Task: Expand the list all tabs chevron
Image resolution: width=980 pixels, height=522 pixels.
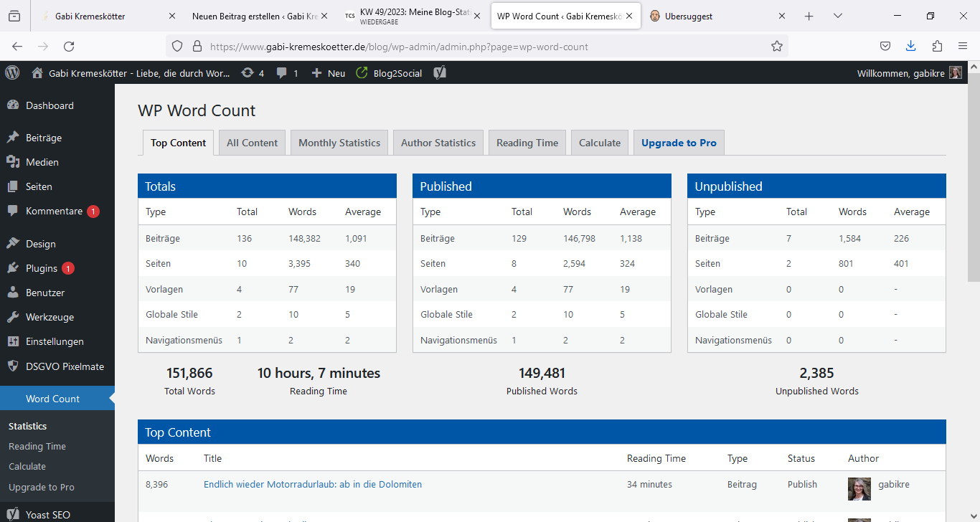Action: coord(837,16)
